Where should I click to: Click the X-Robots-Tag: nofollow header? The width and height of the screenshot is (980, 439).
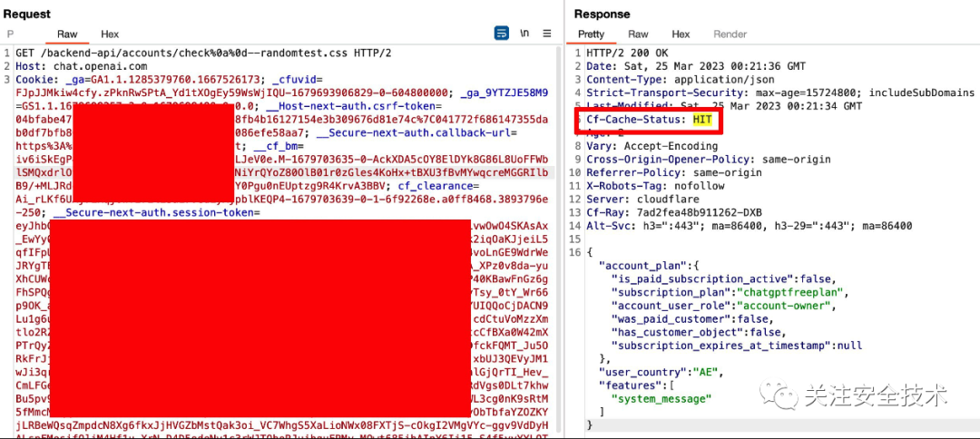(655, 186)
